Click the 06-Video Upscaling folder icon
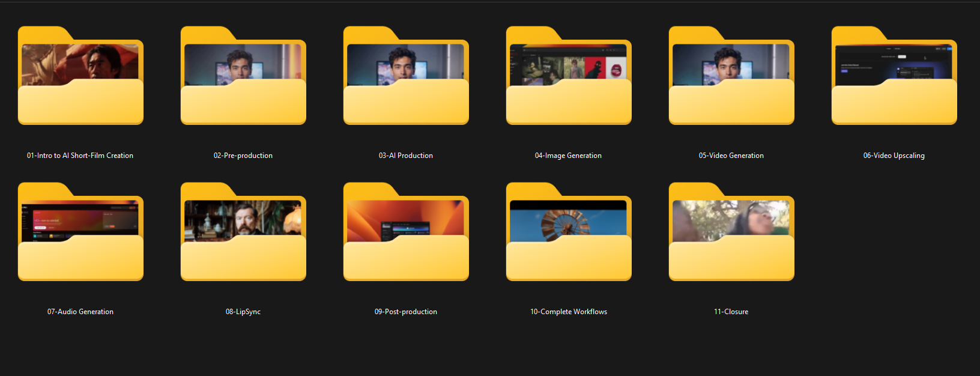 pyautogui.click(x=894, y=76)
